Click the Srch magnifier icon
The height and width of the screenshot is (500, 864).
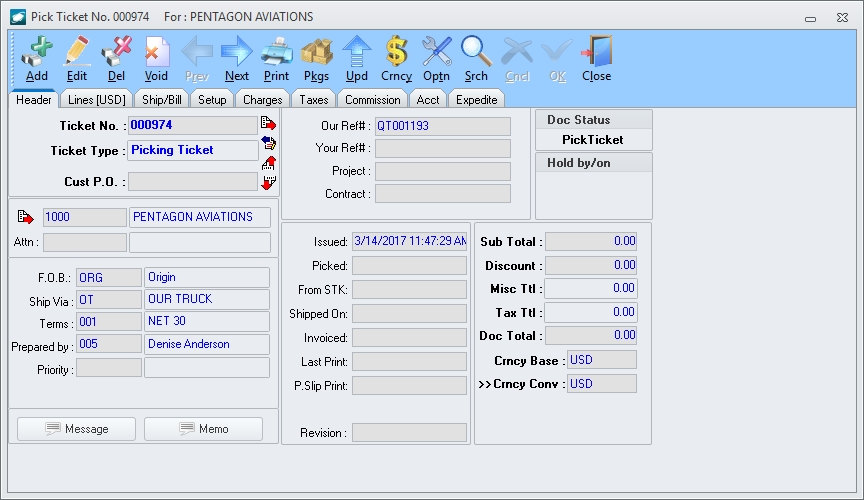476,58
